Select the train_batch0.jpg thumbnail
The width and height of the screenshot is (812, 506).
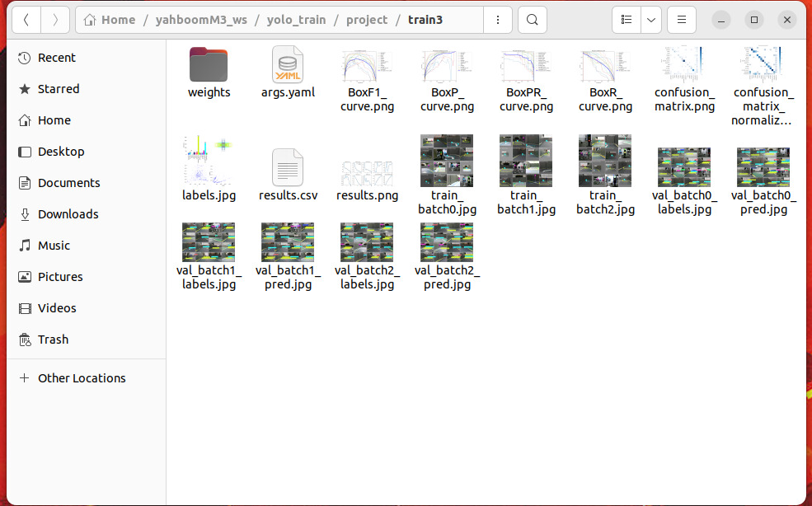point(447,161)
